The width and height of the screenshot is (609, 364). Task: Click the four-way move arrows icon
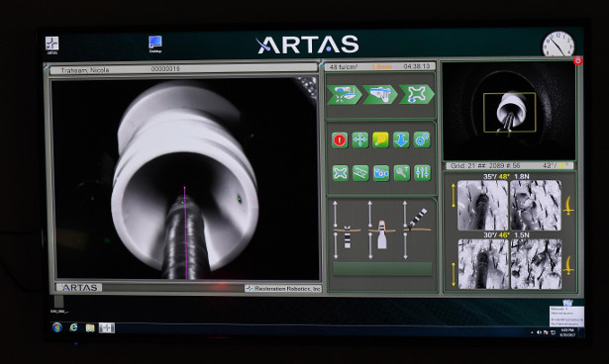pyautogui.click(x=360, y=140)
